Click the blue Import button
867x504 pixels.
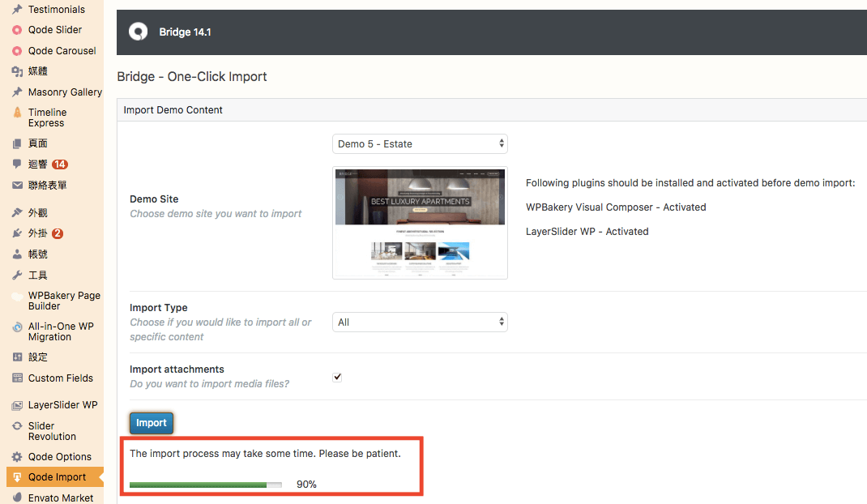(x=152, y=423)
